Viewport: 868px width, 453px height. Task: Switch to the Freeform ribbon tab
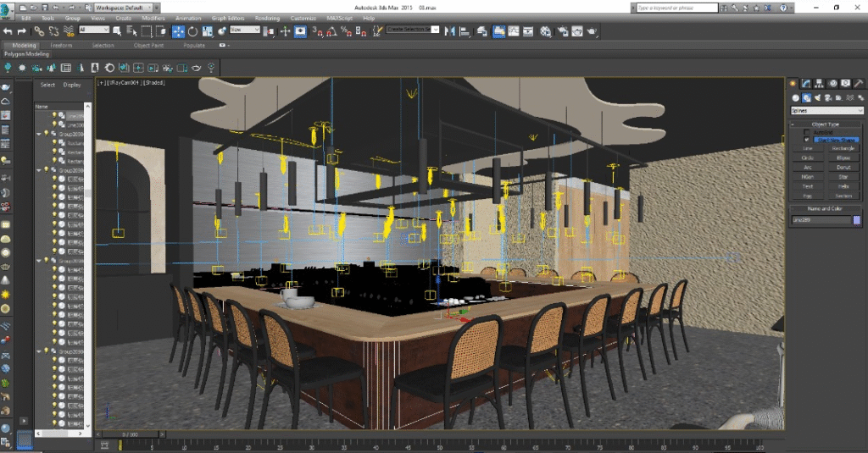pyautogui.click(x=61, y=45)
